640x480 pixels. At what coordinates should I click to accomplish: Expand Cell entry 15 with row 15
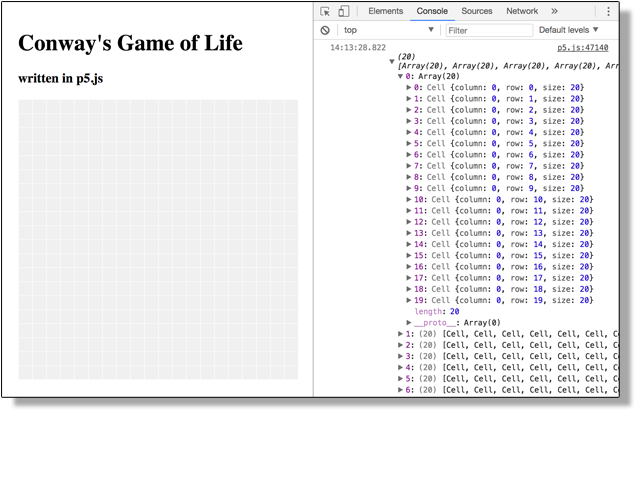(409, 256)
